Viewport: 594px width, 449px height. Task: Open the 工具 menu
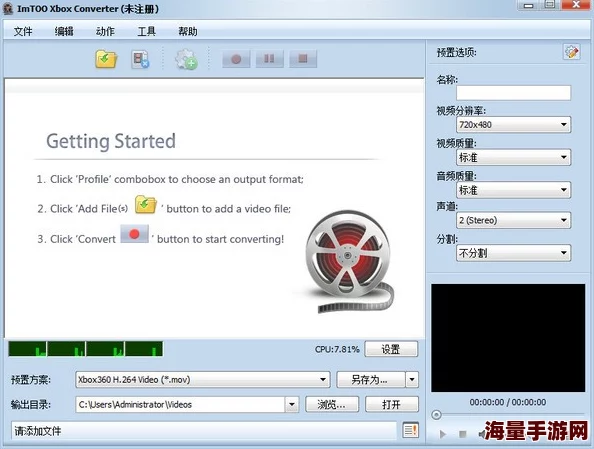[147, 31]
